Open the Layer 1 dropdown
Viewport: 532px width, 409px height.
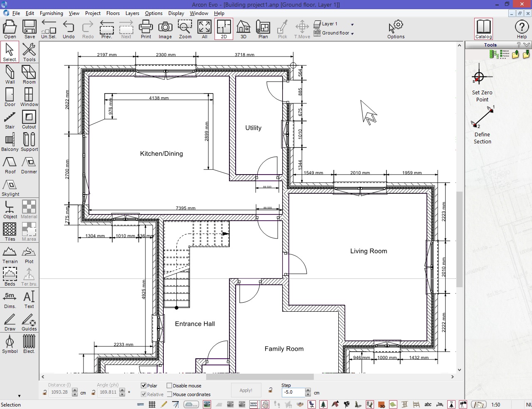coord(352,24)
